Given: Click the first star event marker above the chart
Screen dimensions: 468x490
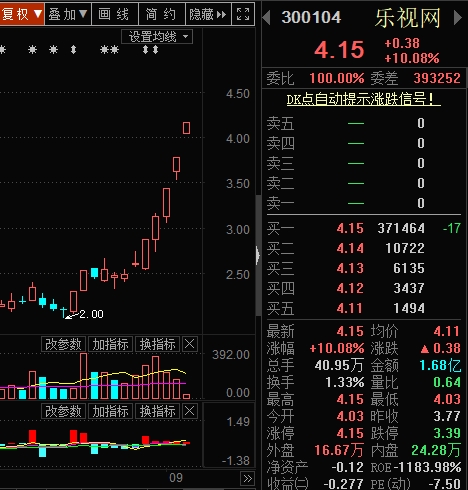Looking at the screenshot, I should 3,50.
